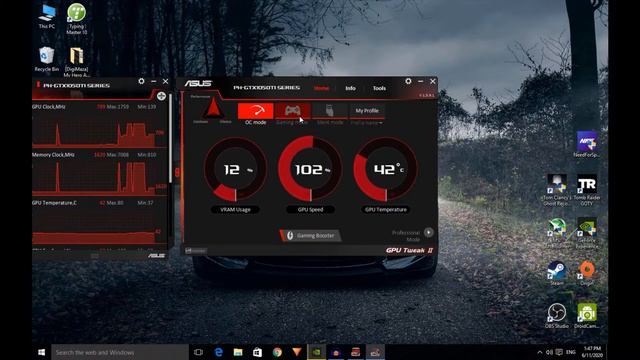Click the red performance triangle indicator
This screenshot has width=640, height=360.
pos(213,109)
